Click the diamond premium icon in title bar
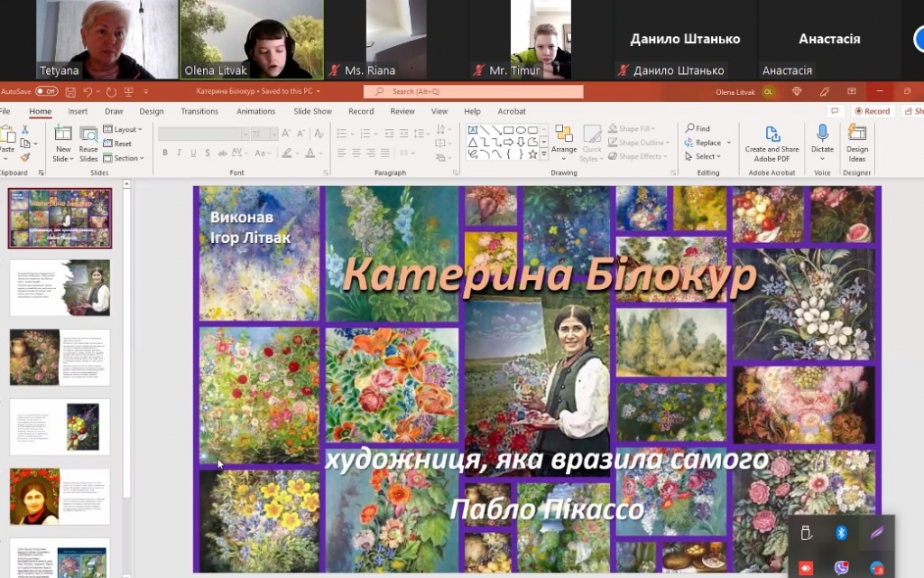Screen dimensions: 924x578 point(797,91)
